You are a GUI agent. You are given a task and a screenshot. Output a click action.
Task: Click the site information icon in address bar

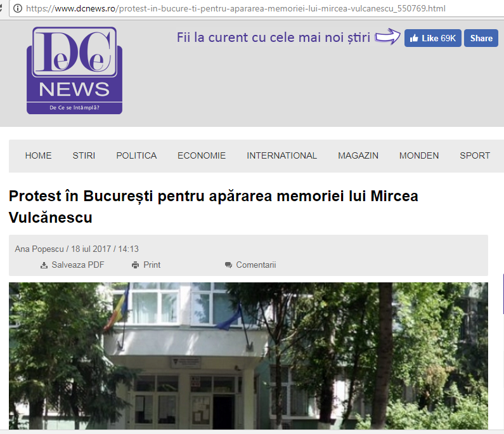(17, 9)
